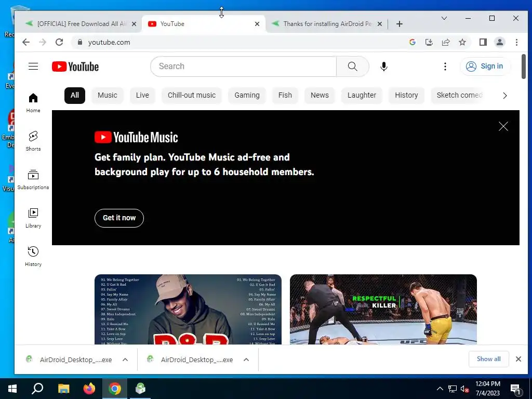The width and height of the screenshot is (532, 399).
Task: Open Firefox from the taskbar
Action: pyautogui.click(x=89, y=389)
